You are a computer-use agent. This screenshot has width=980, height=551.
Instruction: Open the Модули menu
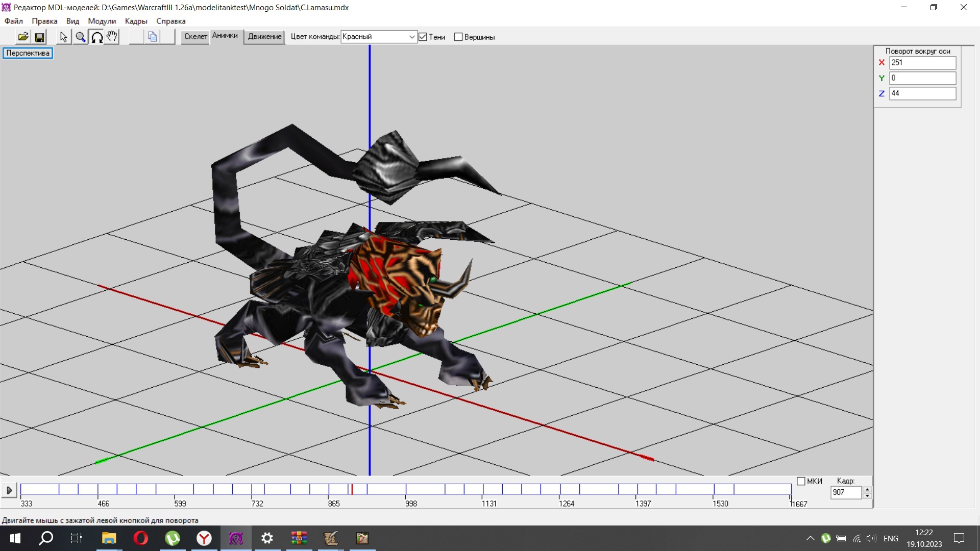102,21
